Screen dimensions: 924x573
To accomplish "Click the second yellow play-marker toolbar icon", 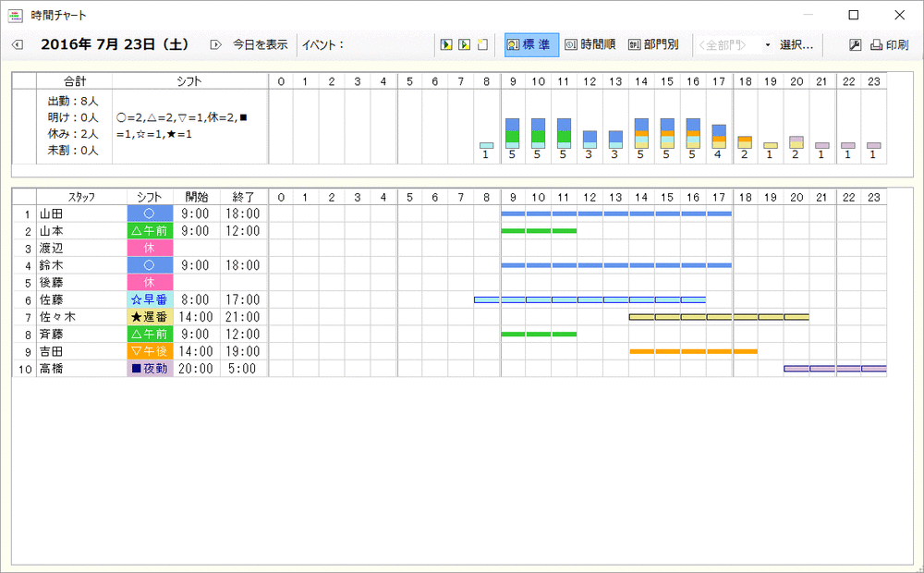I will [465, 44].
